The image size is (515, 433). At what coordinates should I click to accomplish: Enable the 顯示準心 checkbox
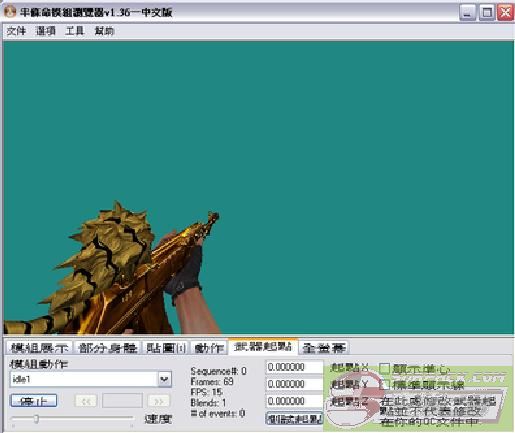[x=384, y=368]
